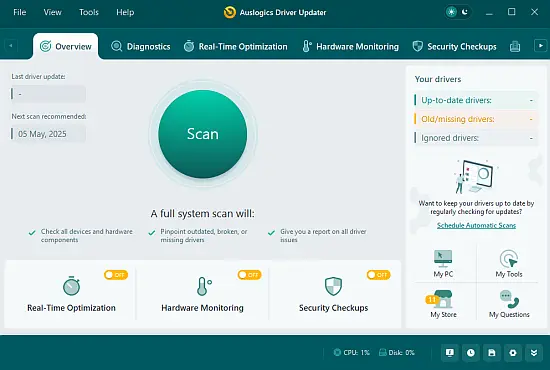Open the Tools menu
Image resolution: width=550 pixels, height=370 pixels.
tap(89, 12)
